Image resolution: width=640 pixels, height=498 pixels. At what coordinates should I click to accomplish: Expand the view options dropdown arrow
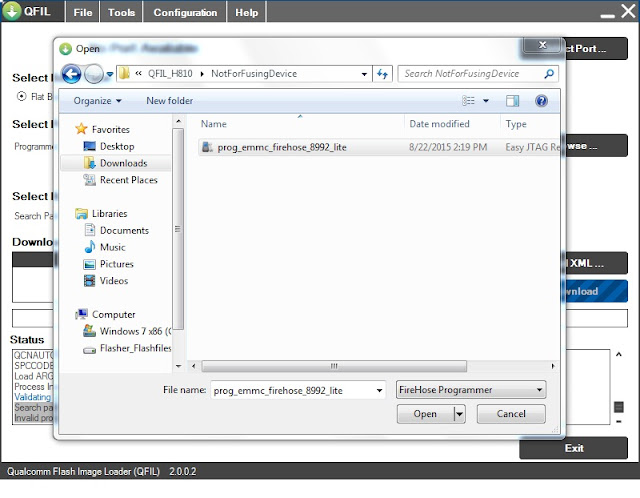point(486,101)
